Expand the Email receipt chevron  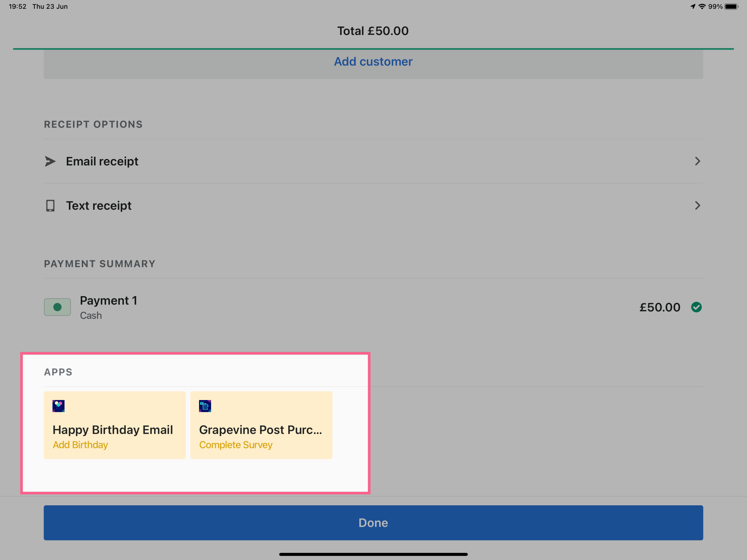click(x=697, y=161)
